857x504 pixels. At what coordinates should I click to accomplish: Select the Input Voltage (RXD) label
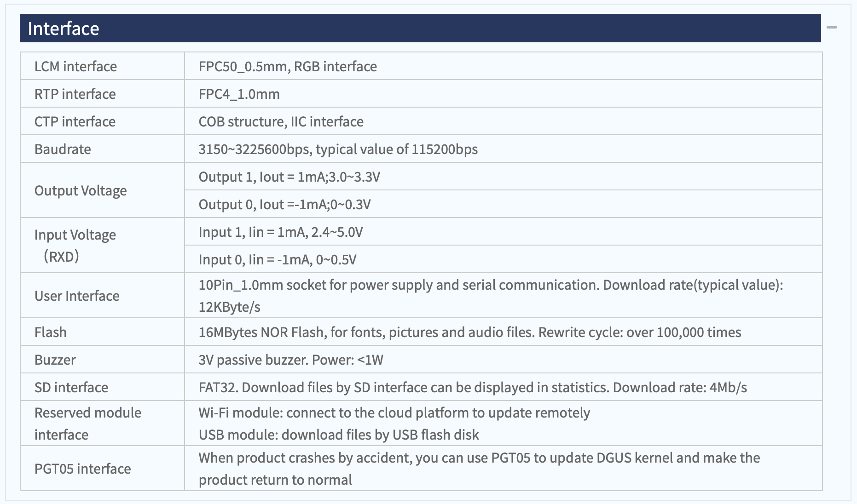pyautogui.click(x=75, y=245)
